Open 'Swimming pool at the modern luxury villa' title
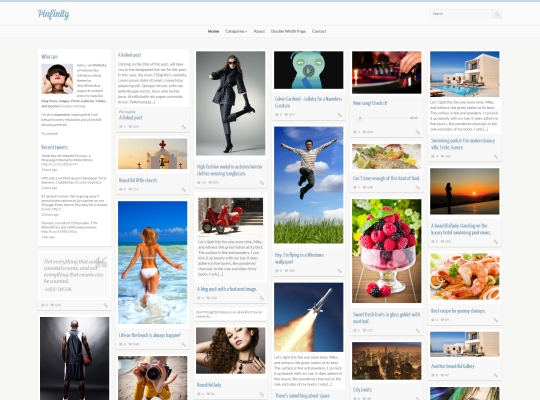540x400 pixels. click(463, 144)
